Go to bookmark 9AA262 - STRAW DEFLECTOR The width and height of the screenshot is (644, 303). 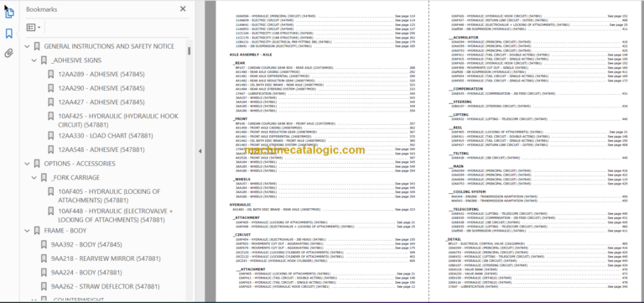click(105, 286)
